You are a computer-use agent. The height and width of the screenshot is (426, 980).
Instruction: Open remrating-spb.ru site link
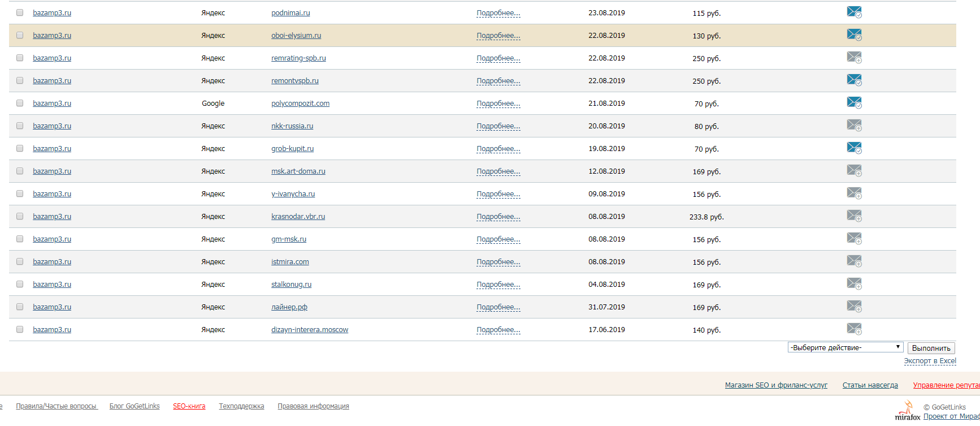298,58
